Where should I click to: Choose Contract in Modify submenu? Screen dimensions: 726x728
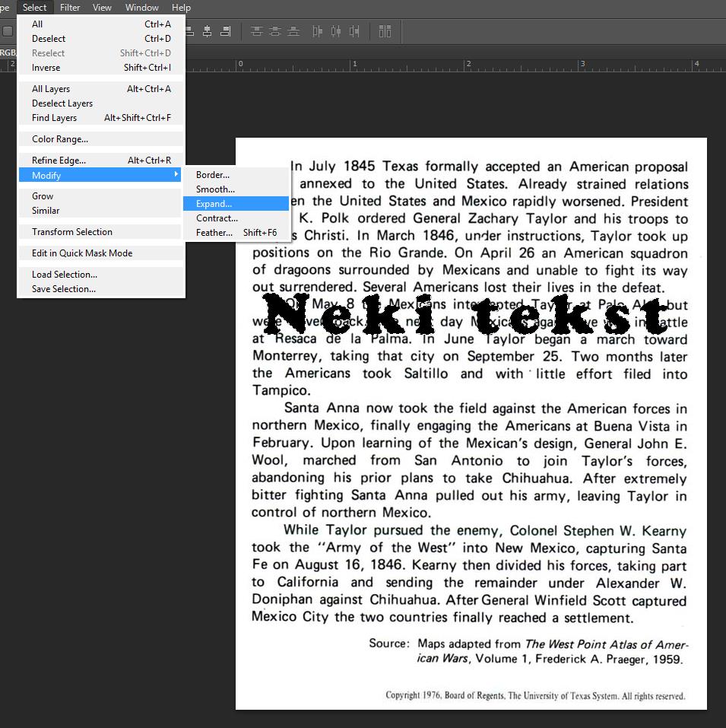tap(236, 218)
